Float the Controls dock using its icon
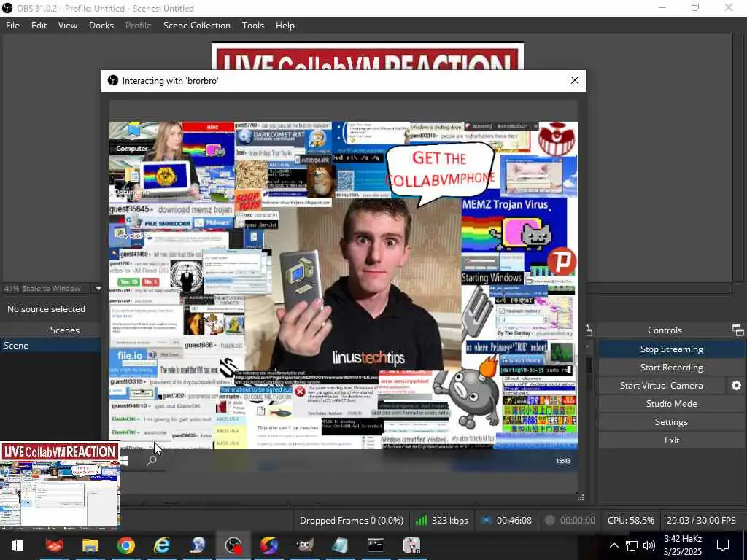The width and height of the screenshot is (747, 560). click(x=738, y=330)
